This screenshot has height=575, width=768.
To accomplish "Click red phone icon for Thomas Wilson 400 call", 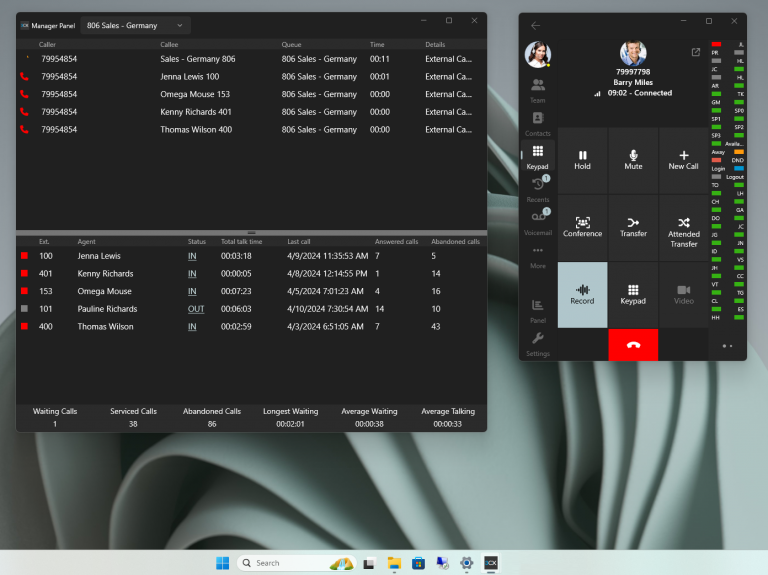I will tap(24, 129).
